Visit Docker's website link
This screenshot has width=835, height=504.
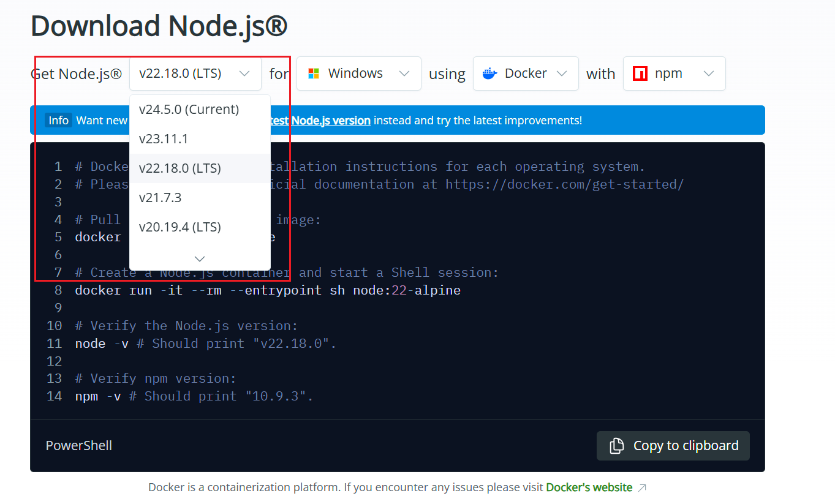click(589, 487)
